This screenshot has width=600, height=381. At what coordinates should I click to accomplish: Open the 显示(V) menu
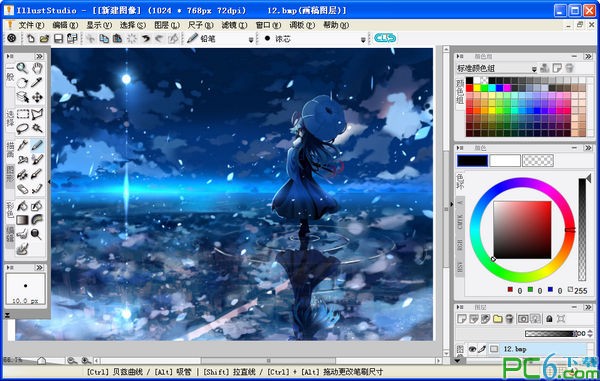pos(99,25)
